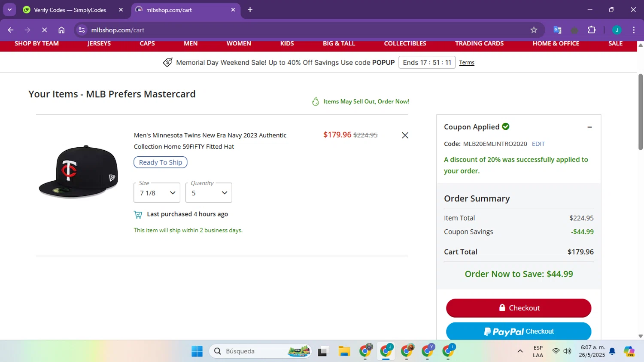
Task: Click the sale countdown timer Ends box
Action: click(427, 62)
